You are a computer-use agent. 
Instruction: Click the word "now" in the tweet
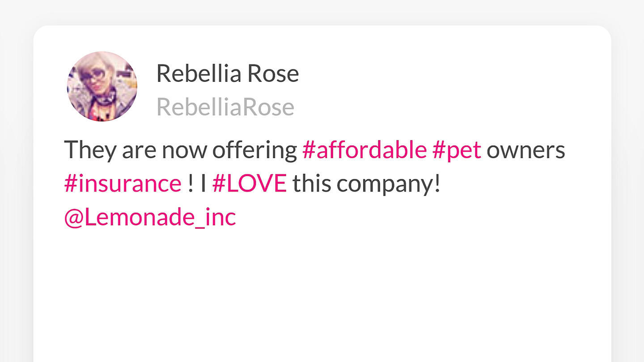183,150
